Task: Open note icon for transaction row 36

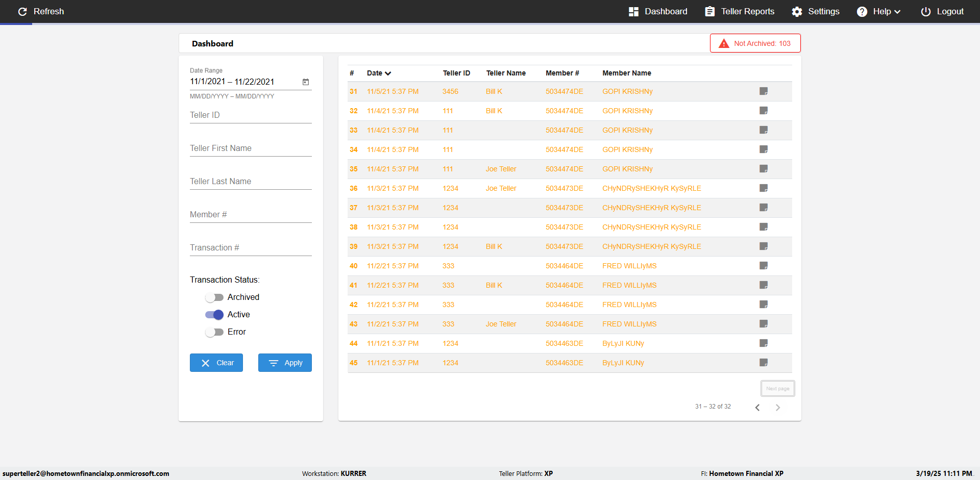Action: [x=764, y=188]
